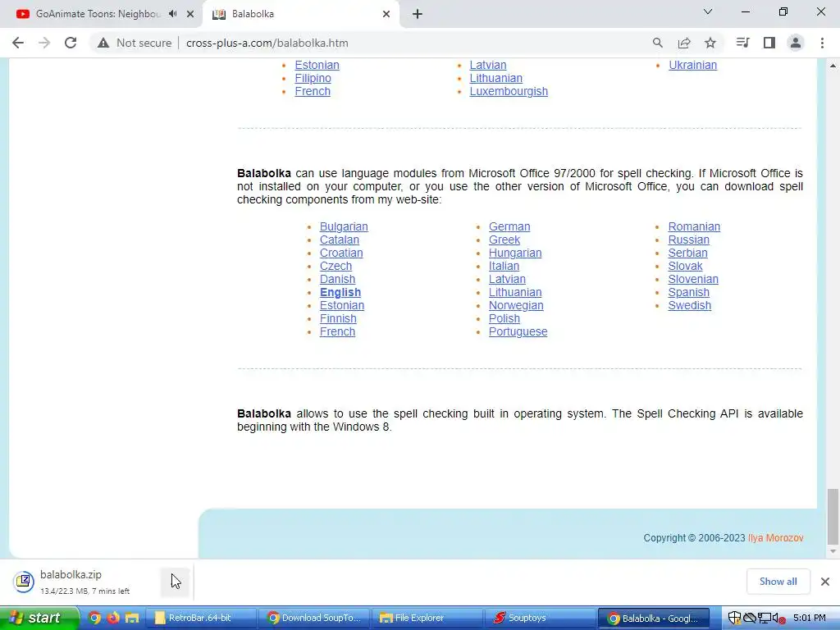
Task: Open the quick launch folder icon
Action: pos(132,619)
